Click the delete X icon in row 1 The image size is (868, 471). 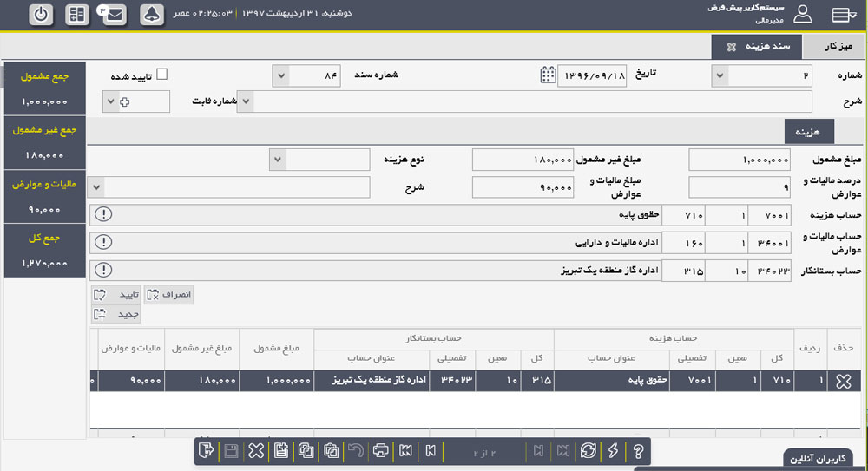tap(843, 382)
